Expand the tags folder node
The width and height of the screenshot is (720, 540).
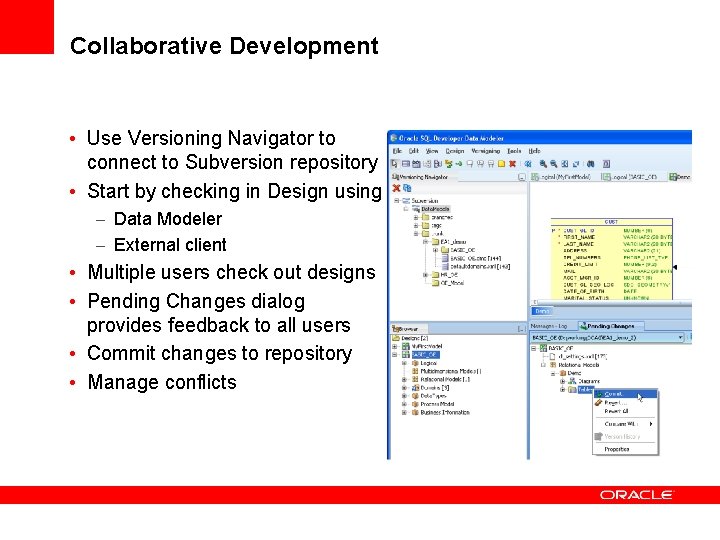click(x=416, y=225)
